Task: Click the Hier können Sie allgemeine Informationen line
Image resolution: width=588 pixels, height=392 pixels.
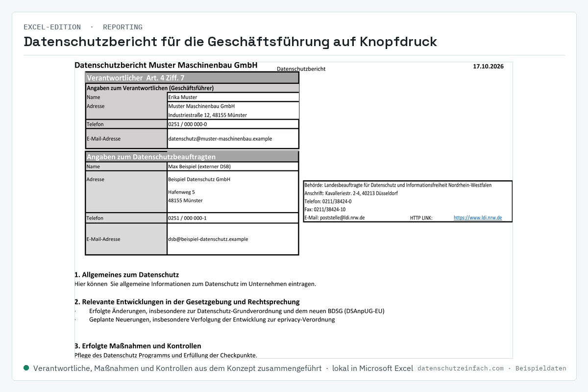Action: pyautogui.click(x=195, y=284)
